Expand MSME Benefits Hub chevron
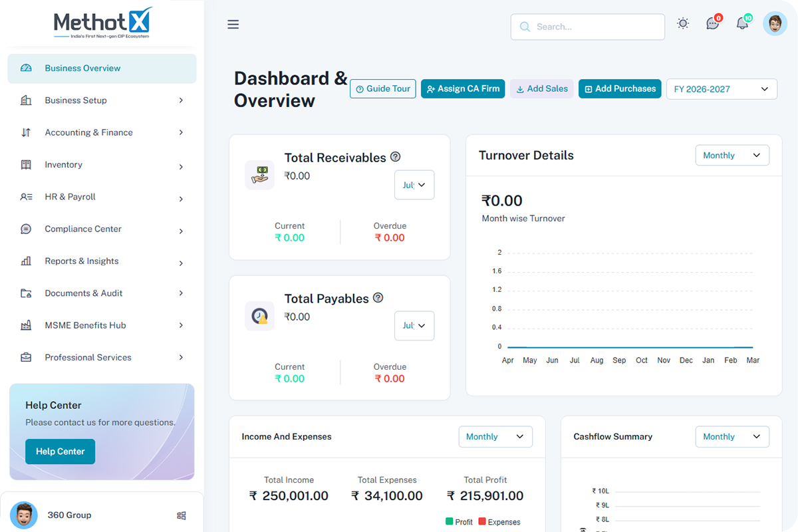 point(181,325)
